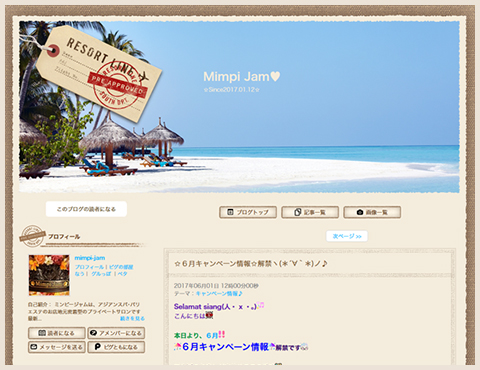Viewport: 480px width, 370px height.
Task: Click the ブログトップ home icon
Action: click(230, 212)
